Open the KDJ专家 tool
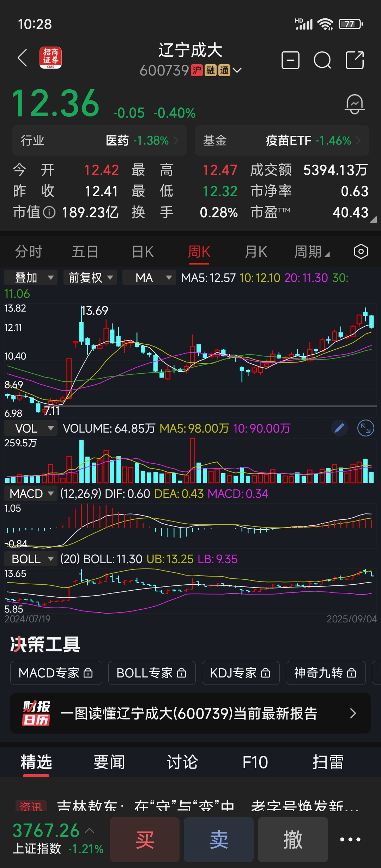381x868 pixels. (x=241, y=673)
